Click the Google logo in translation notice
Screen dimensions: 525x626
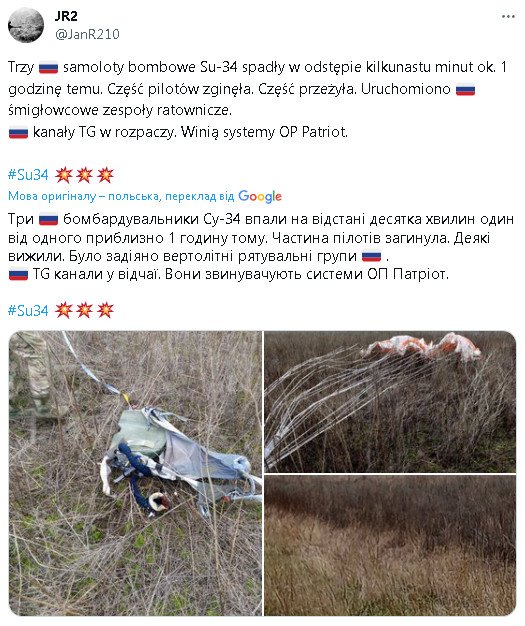pos(260,196)
